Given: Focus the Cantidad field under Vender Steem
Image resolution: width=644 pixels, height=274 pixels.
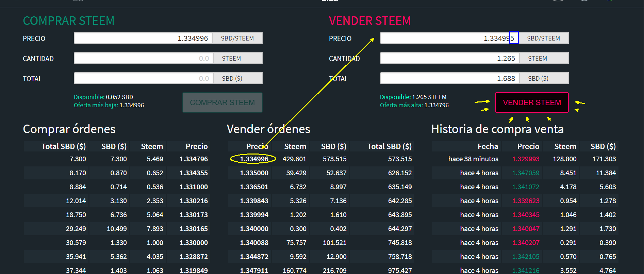Looking at the screenshot, I should (x=449, y=58).
